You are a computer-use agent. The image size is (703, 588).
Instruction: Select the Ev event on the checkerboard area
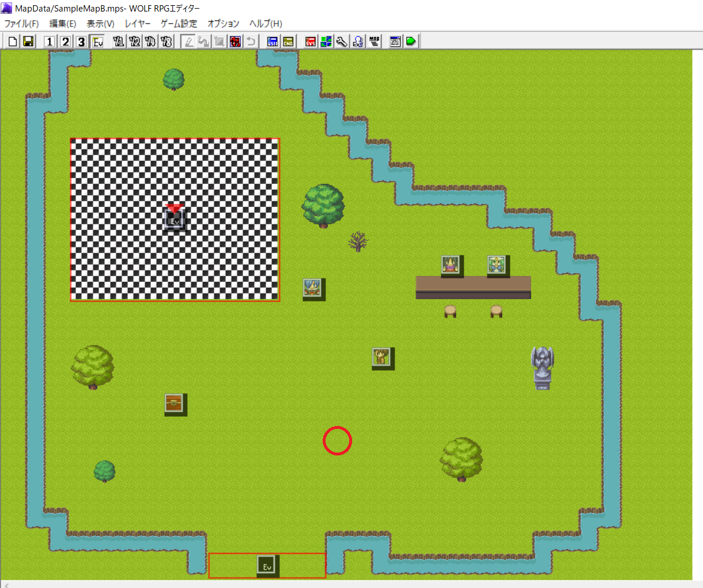point(175,220)
